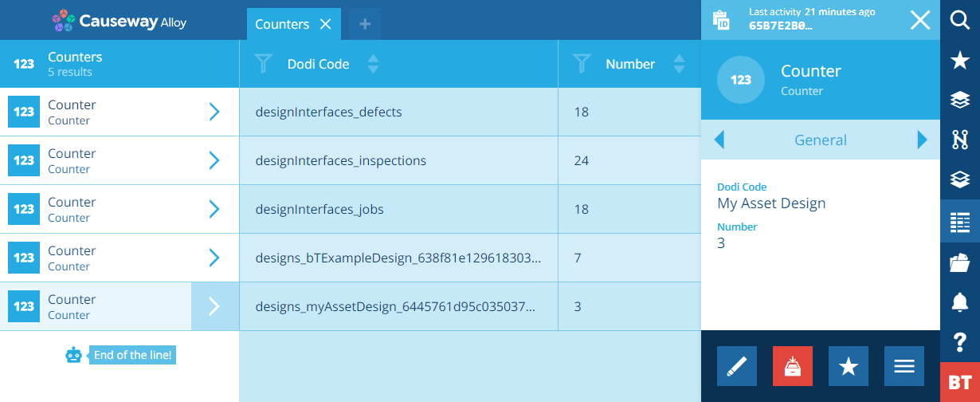Click the Number cell showing 24
This screenshot has width=980, height=402.
629,160
